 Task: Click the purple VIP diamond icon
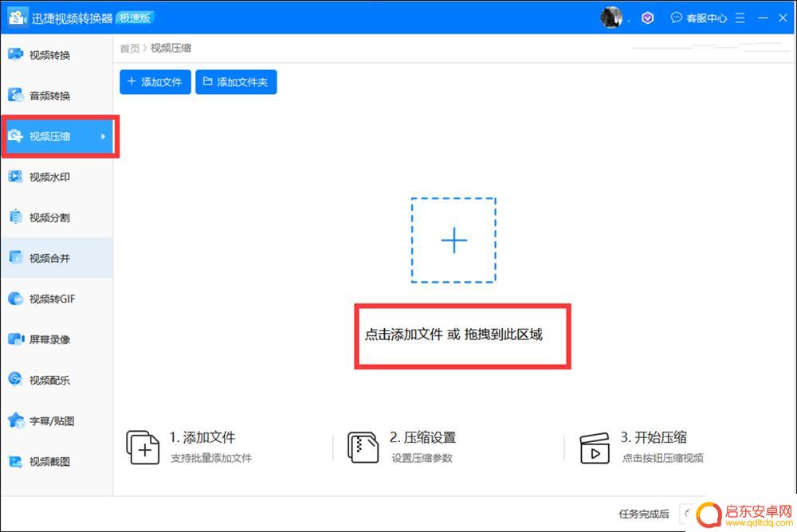[647, 18]
